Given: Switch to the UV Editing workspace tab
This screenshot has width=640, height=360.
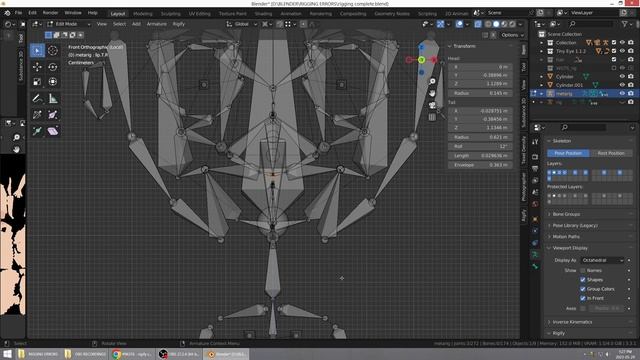Looking at the screenshot, I should (x=199, y=13).
